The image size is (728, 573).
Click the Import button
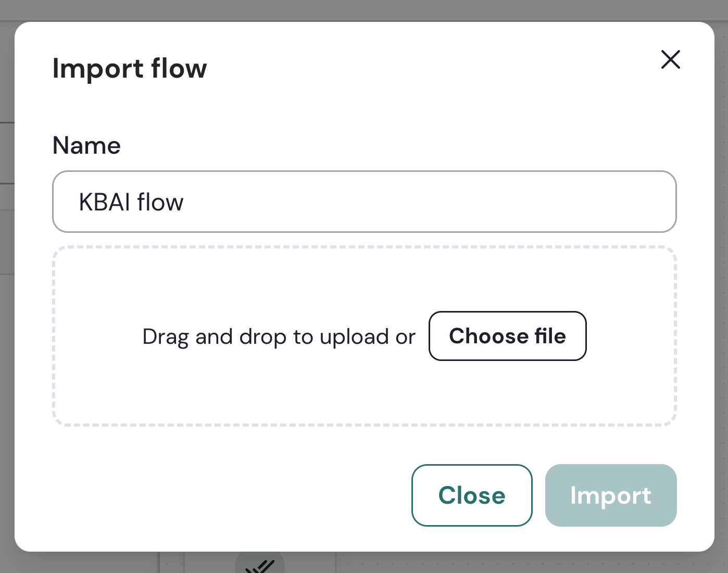(610, 495)
